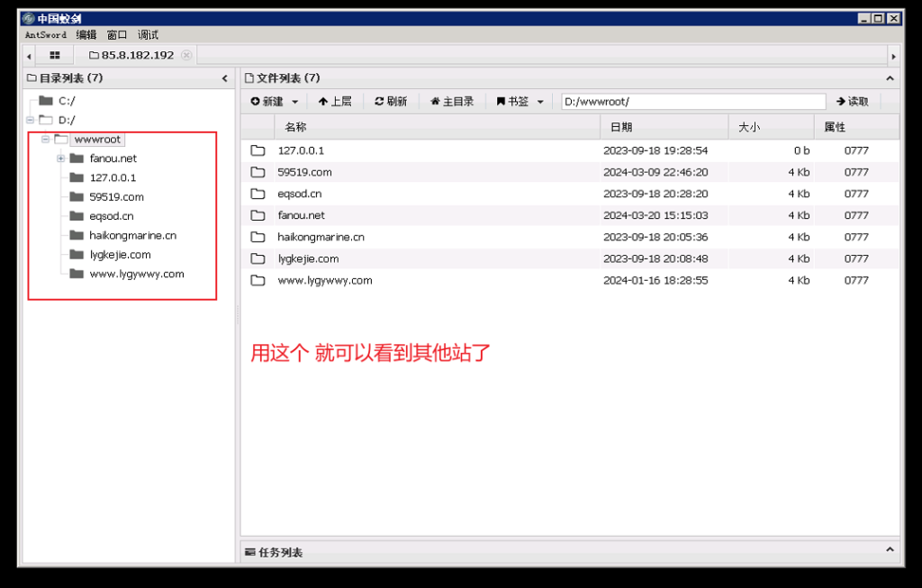This screenshot has height=588, width=922.
Task: Click the 读取 button
Action: tap(852, 102)
